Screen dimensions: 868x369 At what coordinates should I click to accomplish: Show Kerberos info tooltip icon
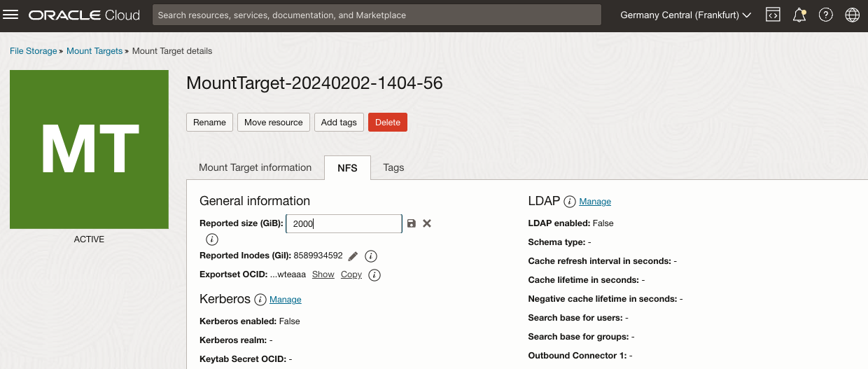(260, 300)
